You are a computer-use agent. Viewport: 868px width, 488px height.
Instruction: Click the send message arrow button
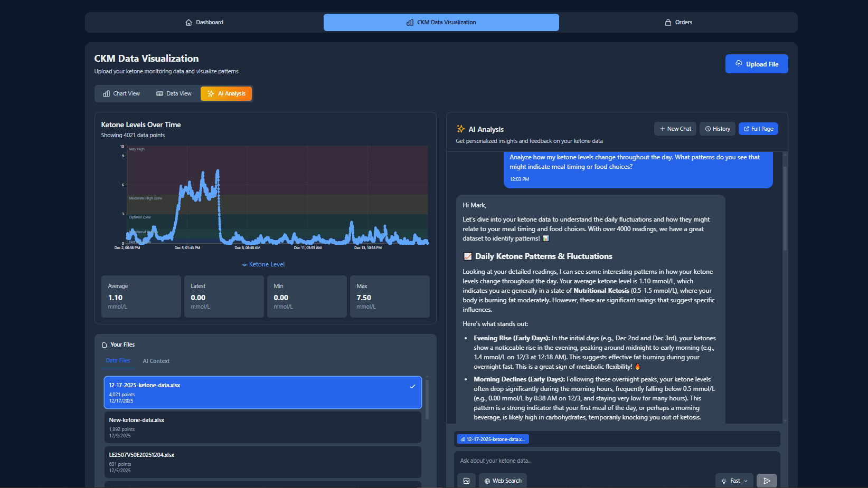(x=767, y=481)
